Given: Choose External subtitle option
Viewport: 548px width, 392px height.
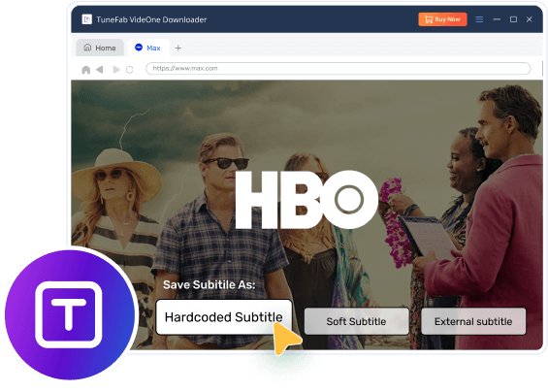Looking at the screenshot, I should click(473, 321).
